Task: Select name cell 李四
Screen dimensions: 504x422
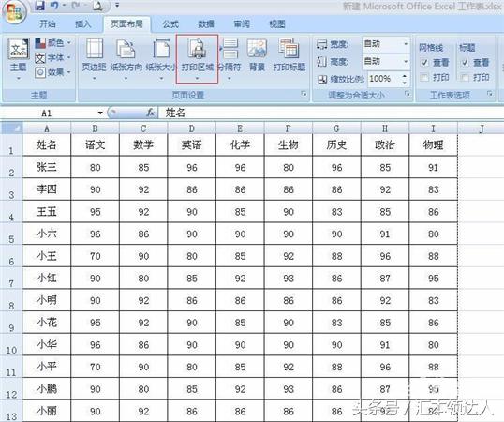Action: coord(47,189)
